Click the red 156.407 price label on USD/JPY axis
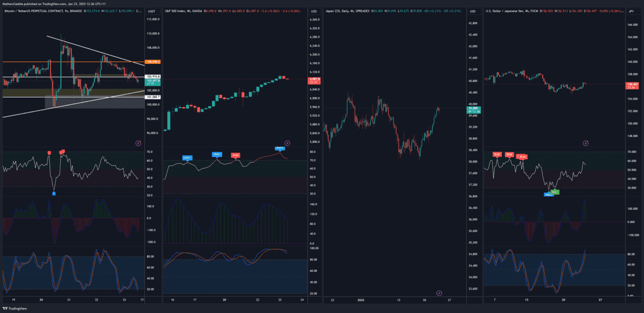Viewport: 644px width, 313px height. coord(633,85)
